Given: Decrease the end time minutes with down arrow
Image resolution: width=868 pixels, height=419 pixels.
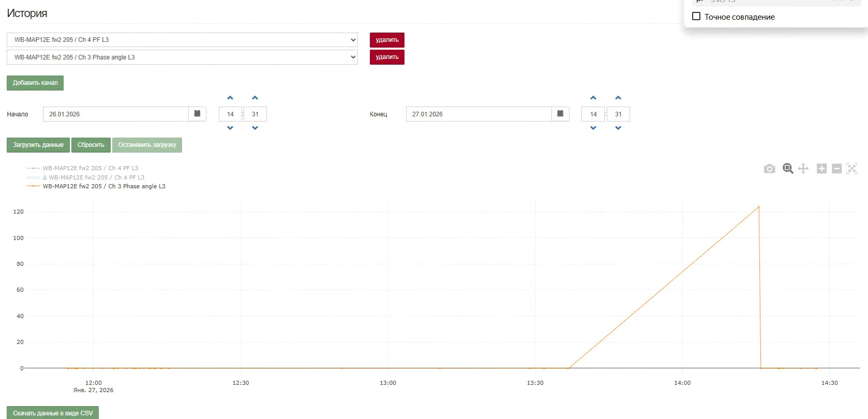Looking at the screenshot, I should (x=618, y=128).
